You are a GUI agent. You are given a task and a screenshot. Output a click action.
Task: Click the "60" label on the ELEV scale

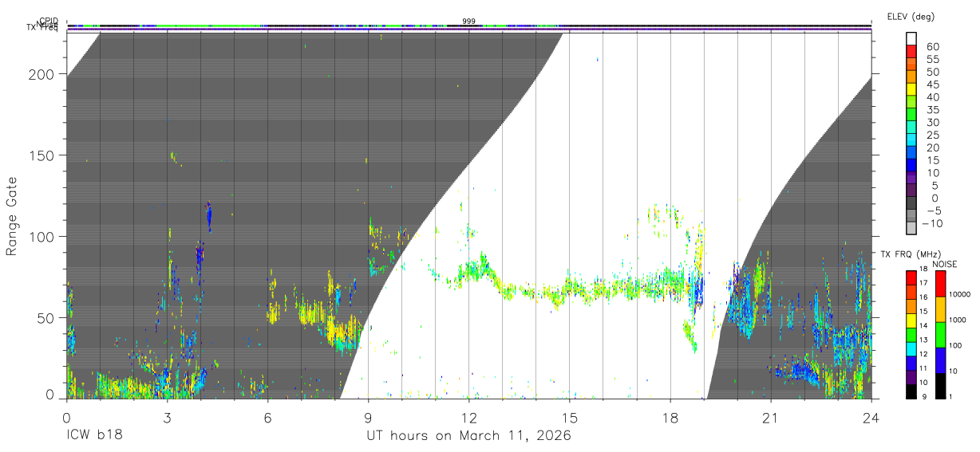click(x=933, y=47)
